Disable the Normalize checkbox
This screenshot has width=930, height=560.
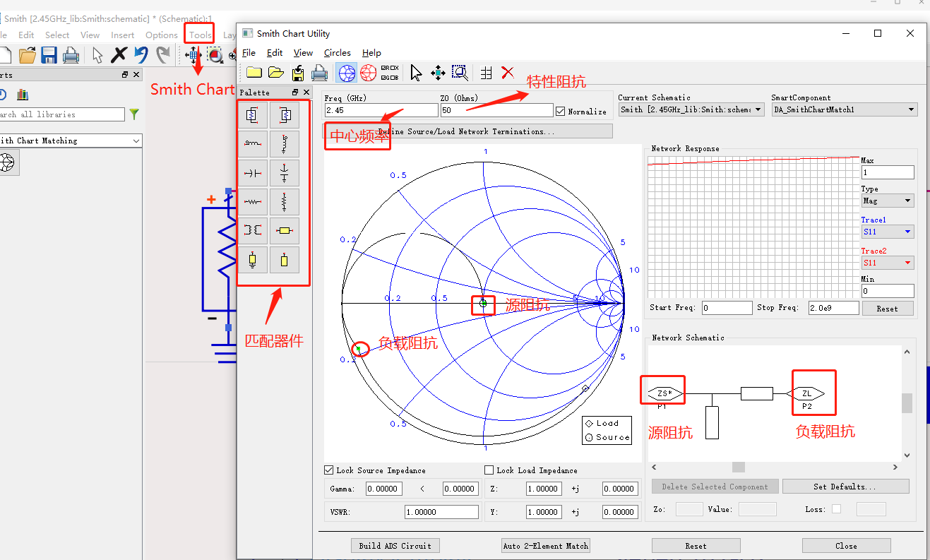click(x=561, y=110)
